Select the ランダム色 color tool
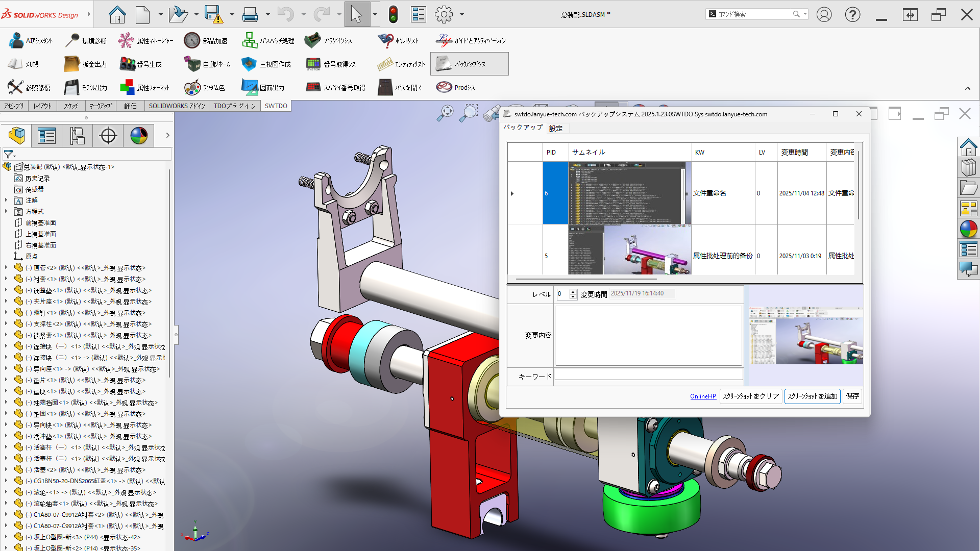This screenshot has width=980, height=551. [192, 88]
